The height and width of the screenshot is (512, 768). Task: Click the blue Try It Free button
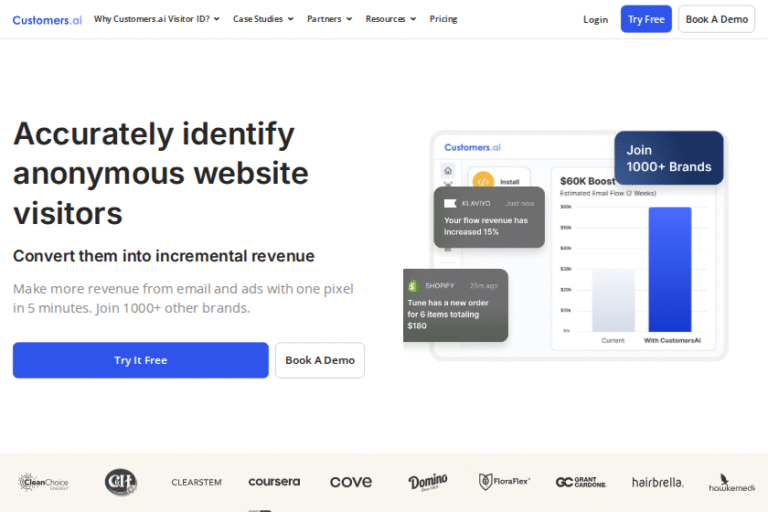pyautogui.click(x=141, y=360)
